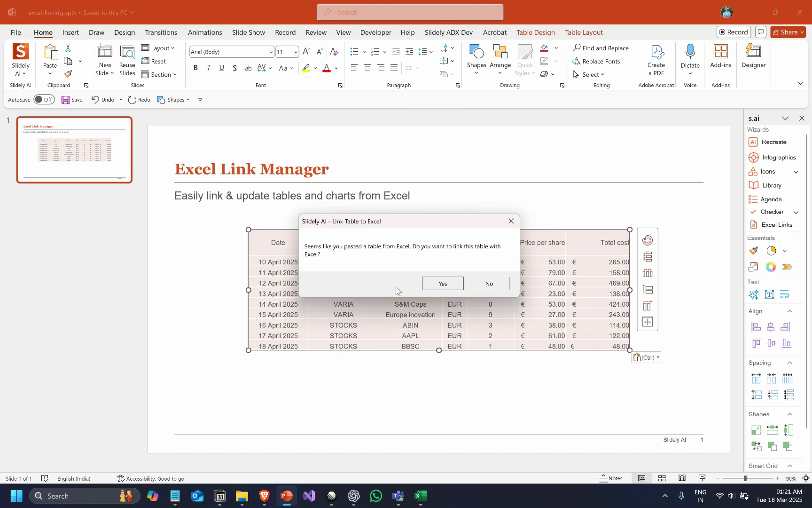Collapse the Align section in s.ai panel

point(789,311)
